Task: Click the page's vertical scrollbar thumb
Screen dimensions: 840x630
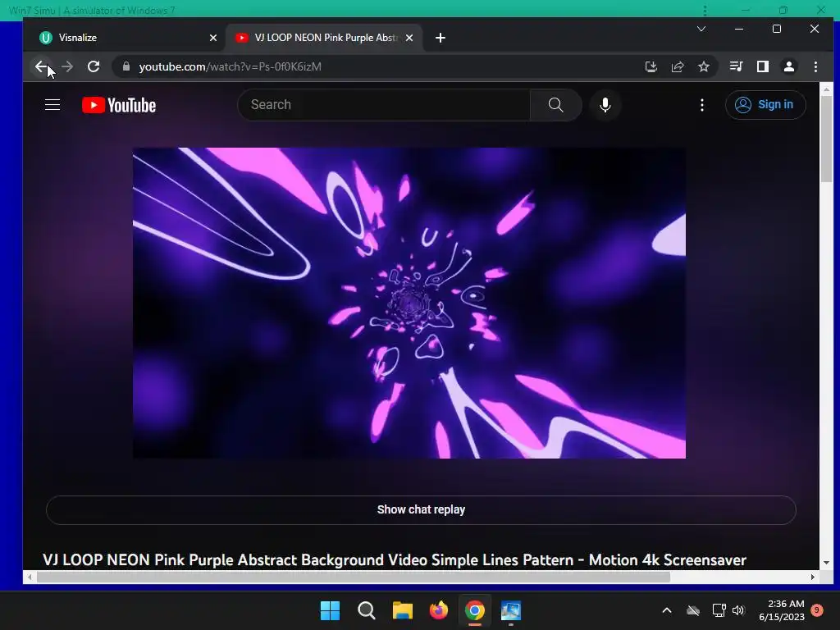Action: click(x=826, y=138)
